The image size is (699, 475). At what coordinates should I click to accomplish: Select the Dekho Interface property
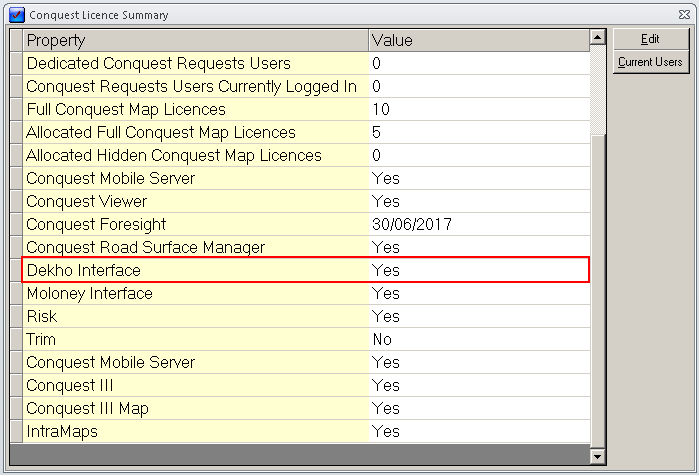196,270
